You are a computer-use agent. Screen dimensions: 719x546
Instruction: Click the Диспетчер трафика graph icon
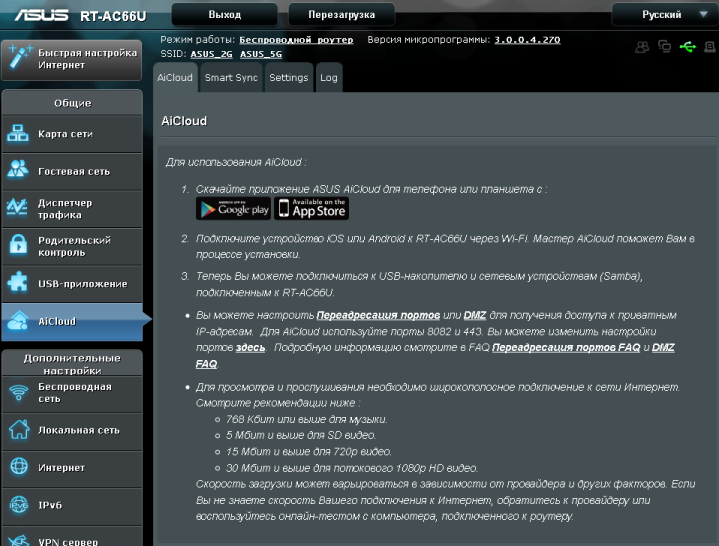(17, 207)
